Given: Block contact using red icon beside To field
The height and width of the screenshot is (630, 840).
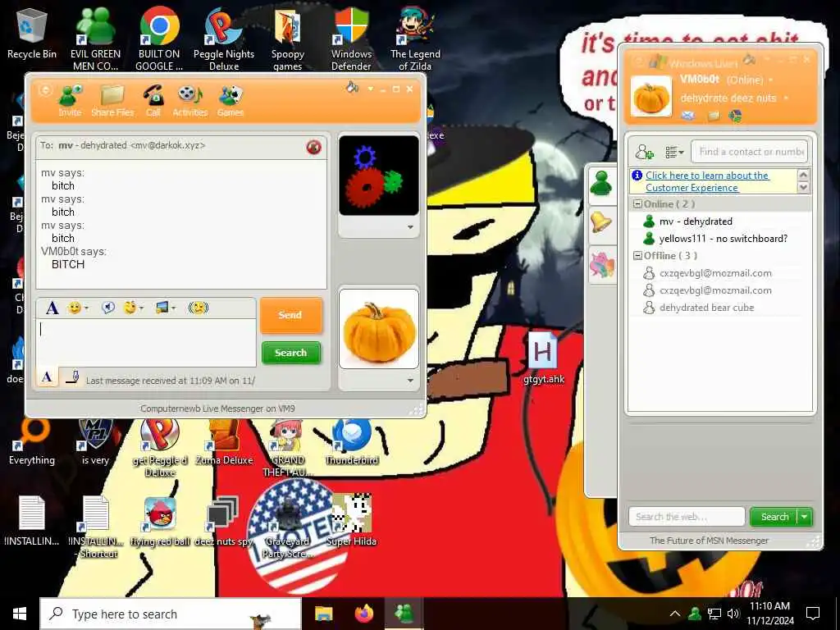Looking at the screenshot, I should pyautogui.click(x=314, y=147).
